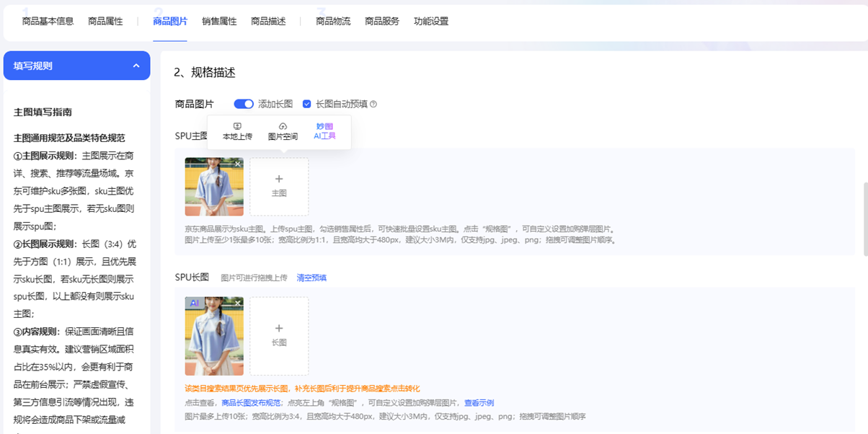The height and width of the screenshot is (434, 868).
Task: Select the SPU主图 product image thumbnail
Action: coord(213,187)
